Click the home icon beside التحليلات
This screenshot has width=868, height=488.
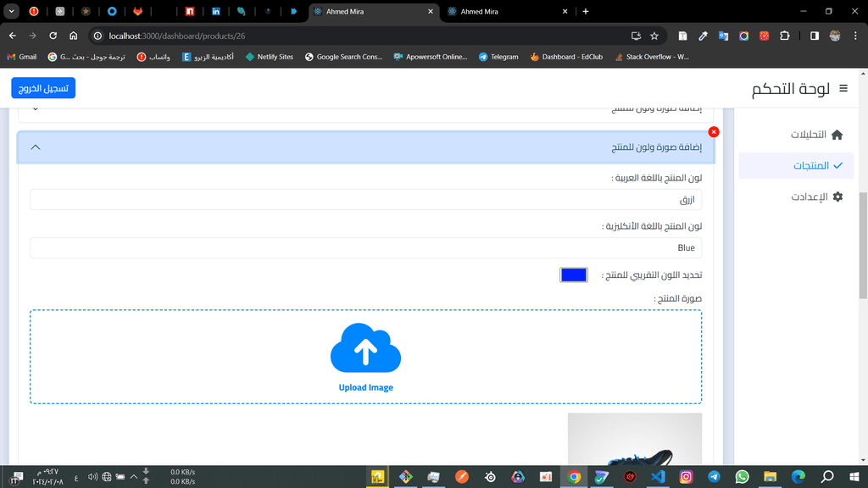click(837, 135)
